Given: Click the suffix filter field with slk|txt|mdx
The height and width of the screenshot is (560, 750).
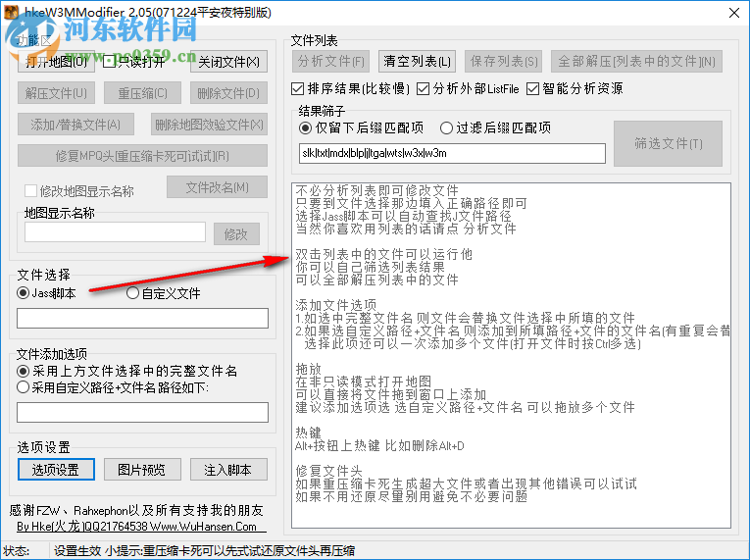Looking at the screenshot, I should [x=452, y=153].
